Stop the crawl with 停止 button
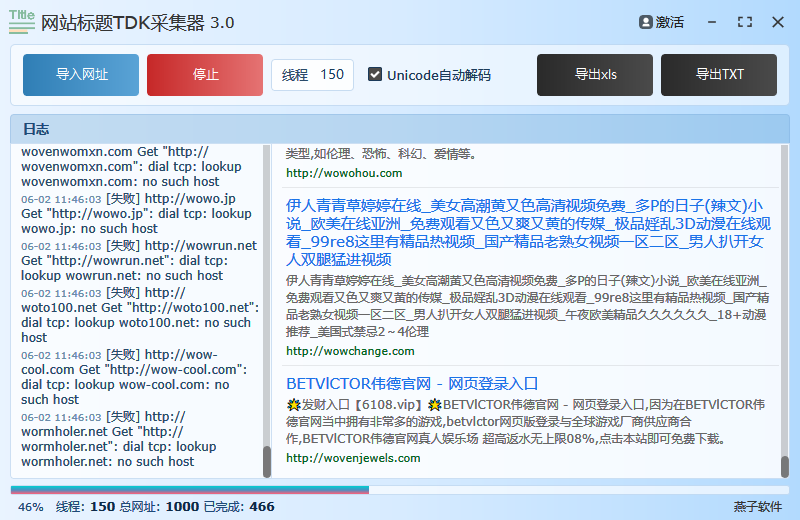 (x=205, y=75)
